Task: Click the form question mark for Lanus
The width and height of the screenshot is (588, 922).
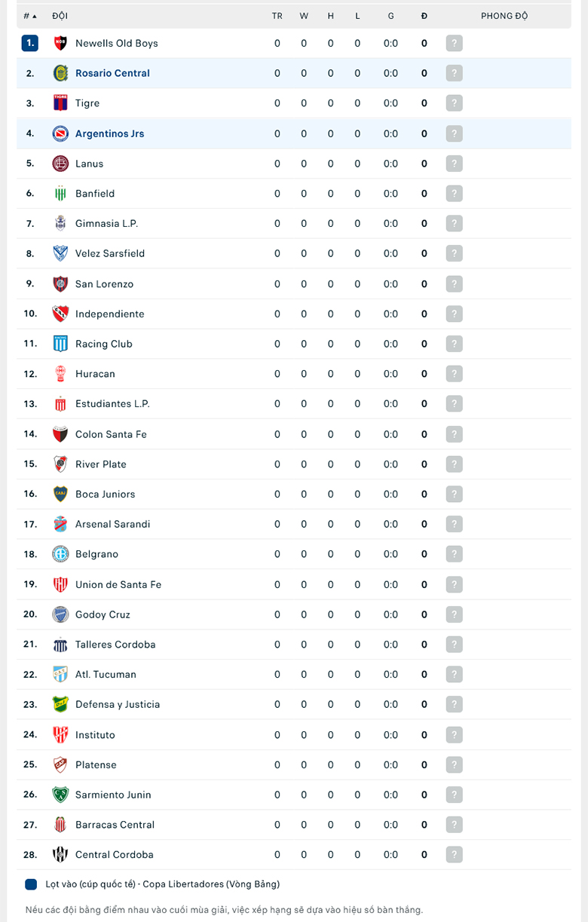Action: [454, 164]
